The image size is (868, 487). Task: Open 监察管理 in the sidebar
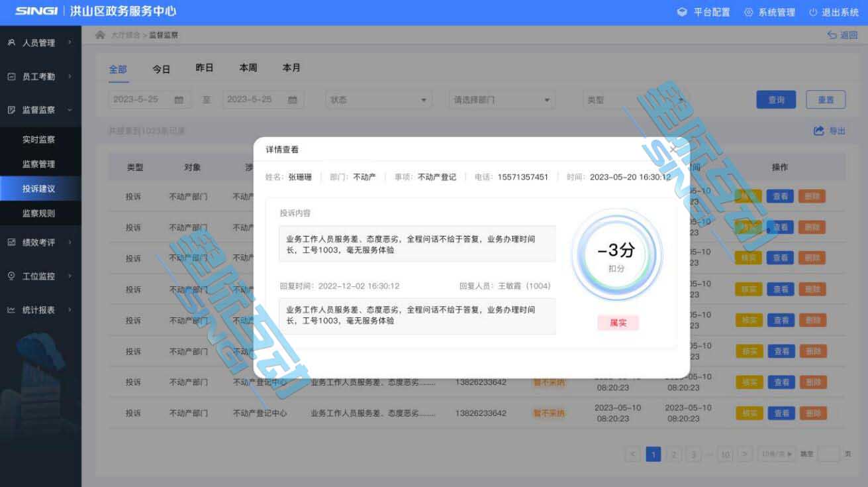40,164
